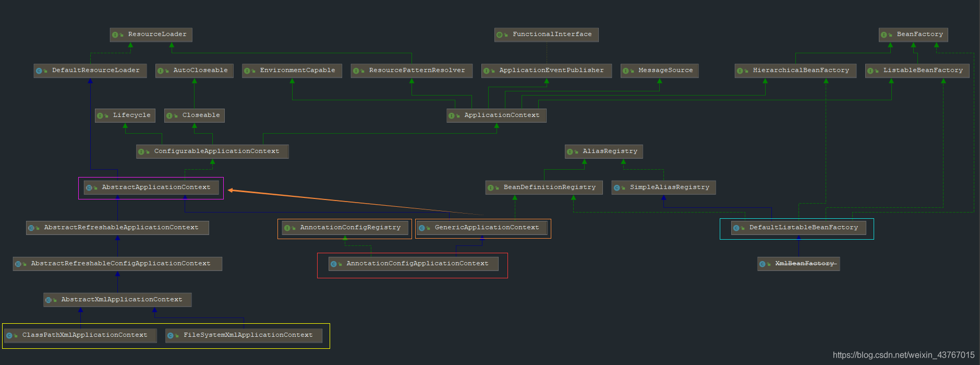The image size is (980, 365).
Task: Click the class icon beside ClassPathXmlApplicationContext
Action: [9, 336]
